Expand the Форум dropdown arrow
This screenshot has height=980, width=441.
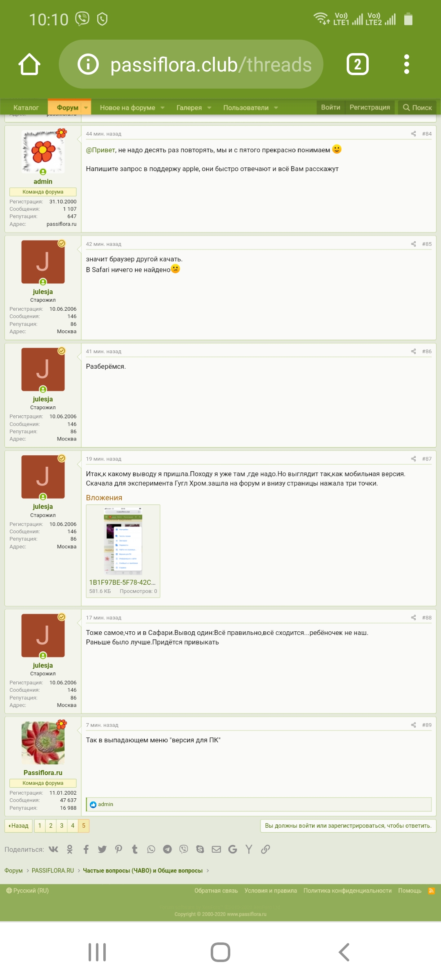click(x=86, y=108)
